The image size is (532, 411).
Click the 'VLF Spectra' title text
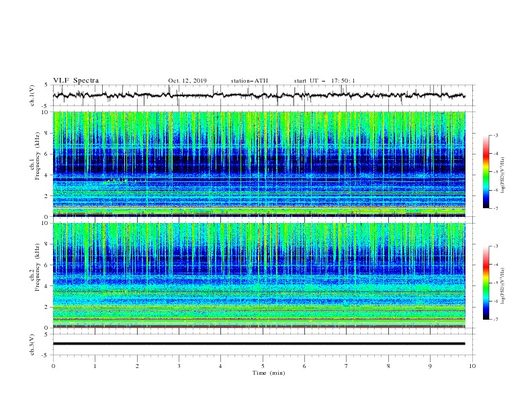(x=76, y=81)
